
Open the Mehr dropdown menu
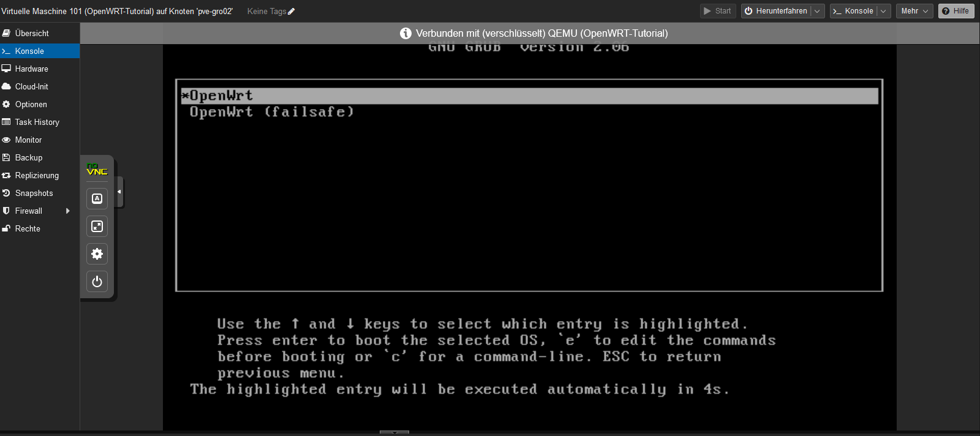click(x=915, y=11)
